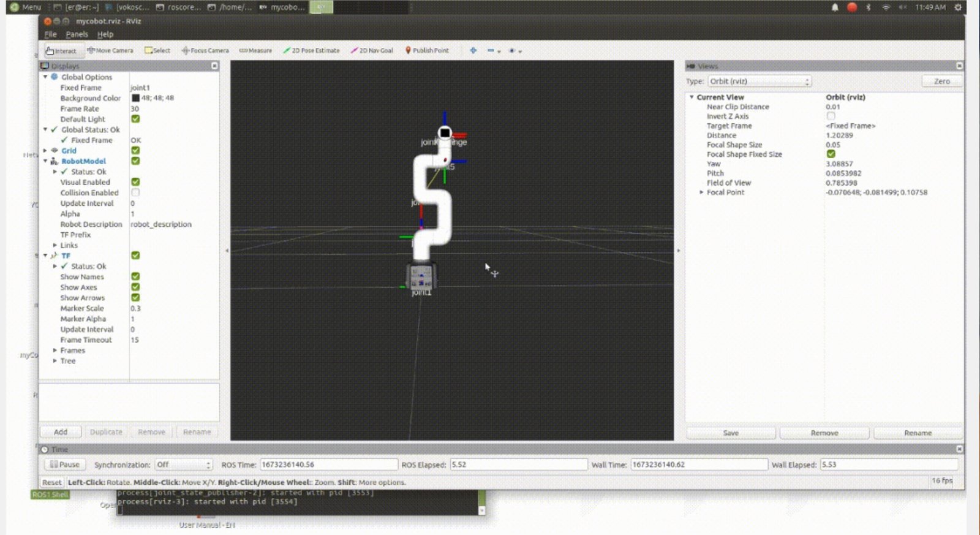Viewport: 980px width, 535px height.
Task: Click the blue minus remove-tool icon
Action: (491, 50)
